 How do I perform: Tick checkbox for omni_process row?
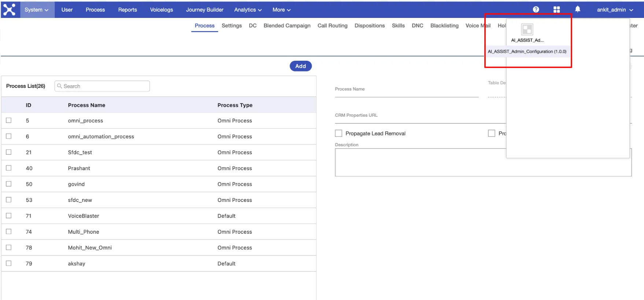click(x=9, y=120)
